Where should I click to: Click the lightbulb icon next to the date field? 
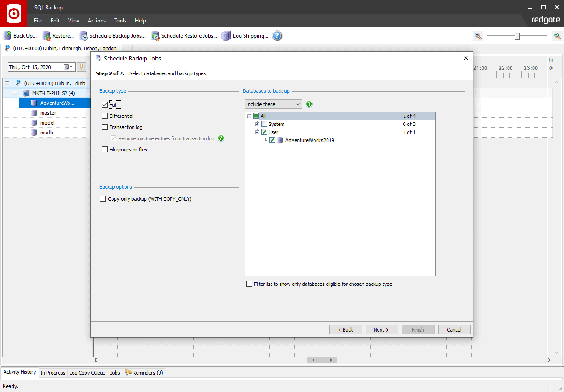coord(81,66)
